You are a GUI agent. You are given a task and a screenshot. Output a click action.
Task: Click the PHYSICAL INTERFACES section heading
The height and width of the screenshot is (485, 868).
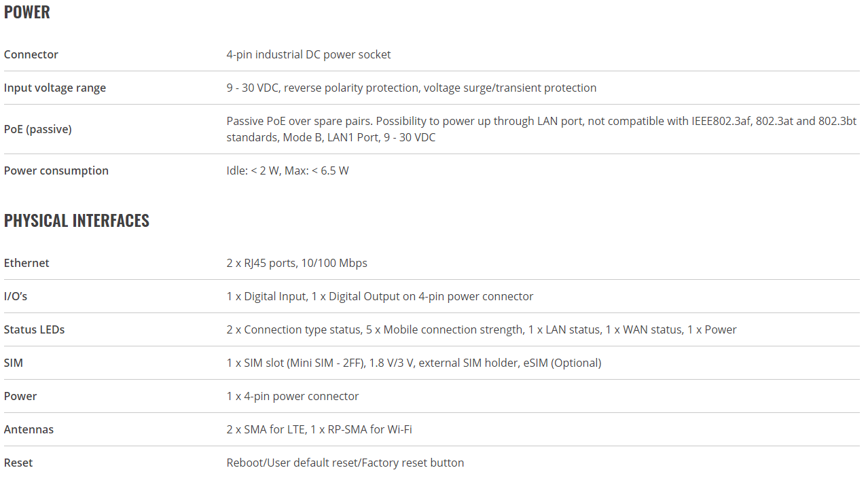(x=77, y=221)
